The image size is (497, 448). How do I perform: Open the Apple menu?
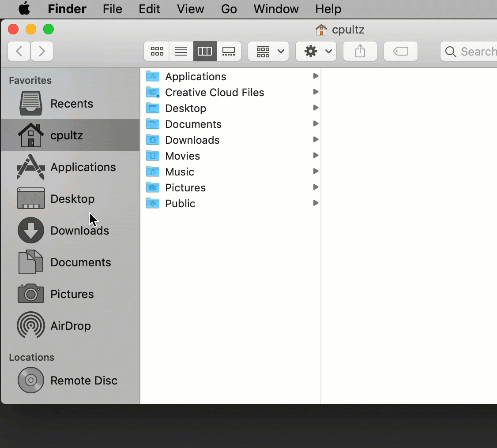click(24, 8)
